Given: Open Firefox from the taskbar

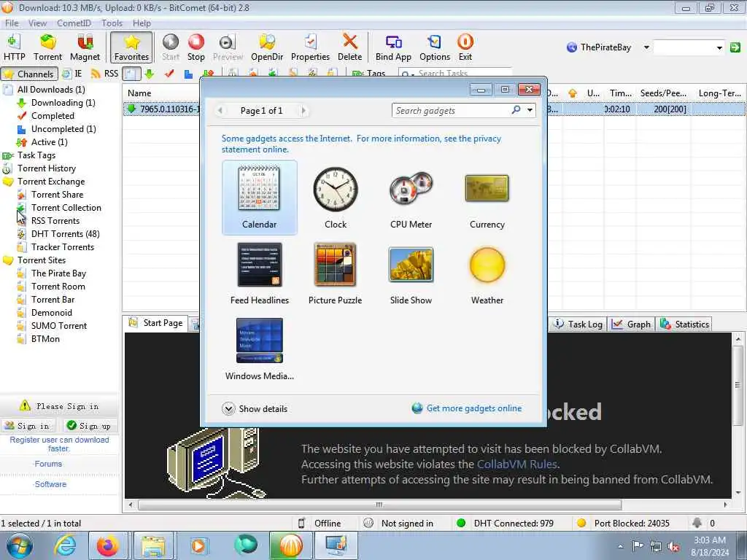Looking at the screenshot, I should pyautogui.click(x=108, y=545).
